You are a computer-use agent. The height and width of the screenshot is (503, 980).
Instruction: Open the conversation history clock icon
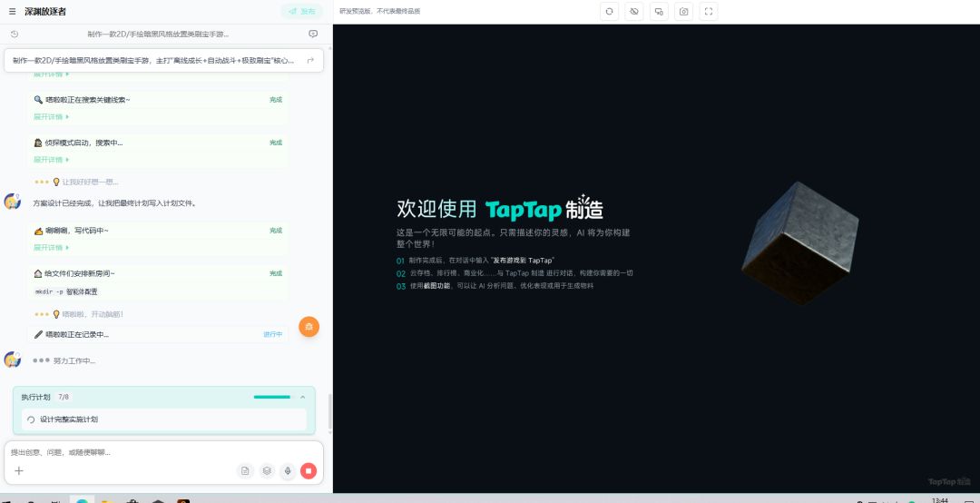click(x=15, y=34)
